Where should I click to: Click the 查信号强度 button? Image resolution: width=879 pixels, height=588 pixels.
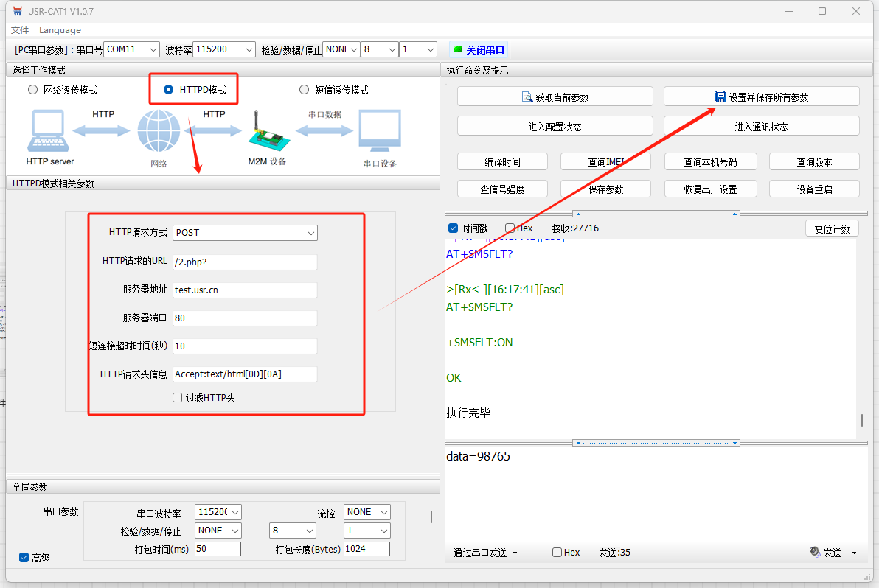[502, 189]
